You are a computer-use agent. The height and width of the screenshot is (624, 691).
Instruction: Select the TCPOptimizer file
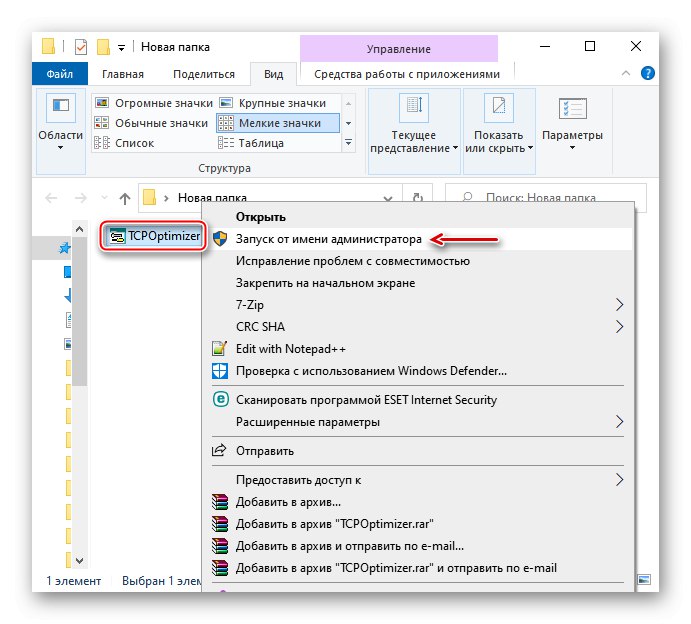pos(154,236)
